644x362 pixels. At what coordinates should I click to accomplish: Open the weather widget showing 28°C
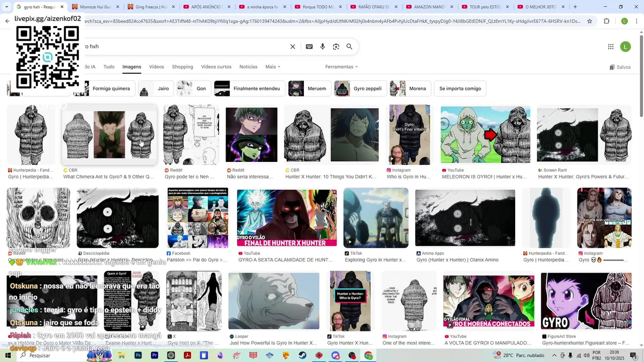click(x=519, y=355)
